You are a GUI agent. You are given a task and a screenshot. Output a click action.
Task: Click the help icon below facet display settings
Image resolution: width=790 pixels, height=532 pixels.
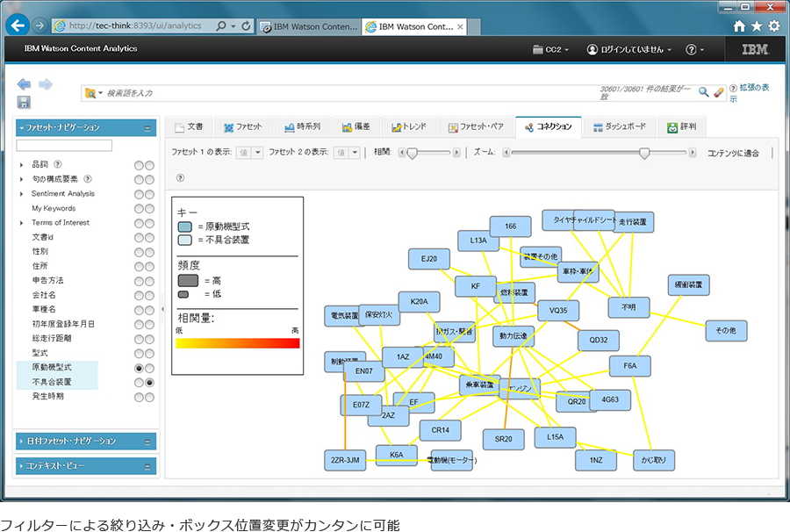click(x=180, y=178)
